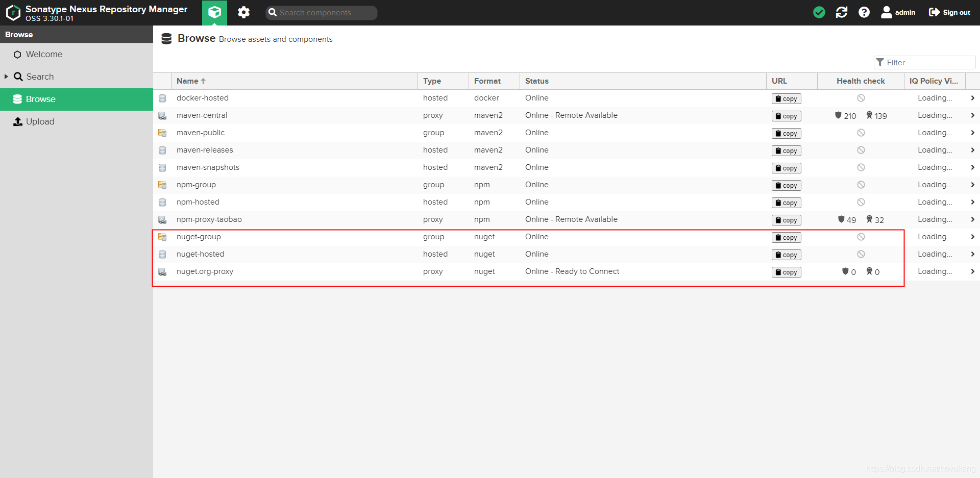Focus the Search components field
The image size is (980, 478).
click(x=322, y=13)
